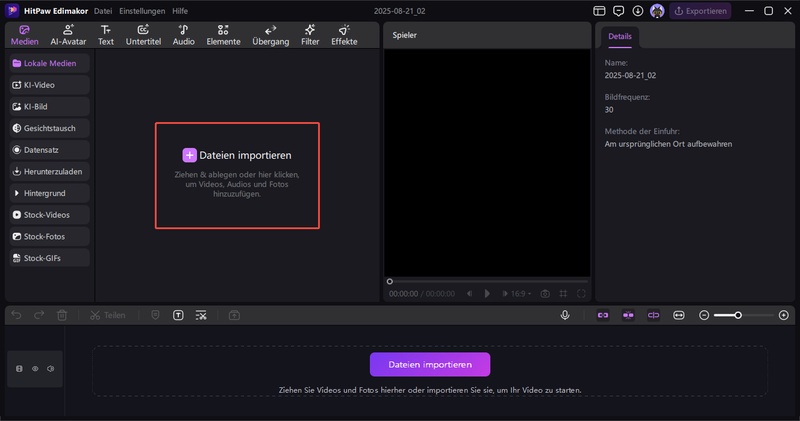Click the zoom-to-fit timeline icon

[679, 315]
